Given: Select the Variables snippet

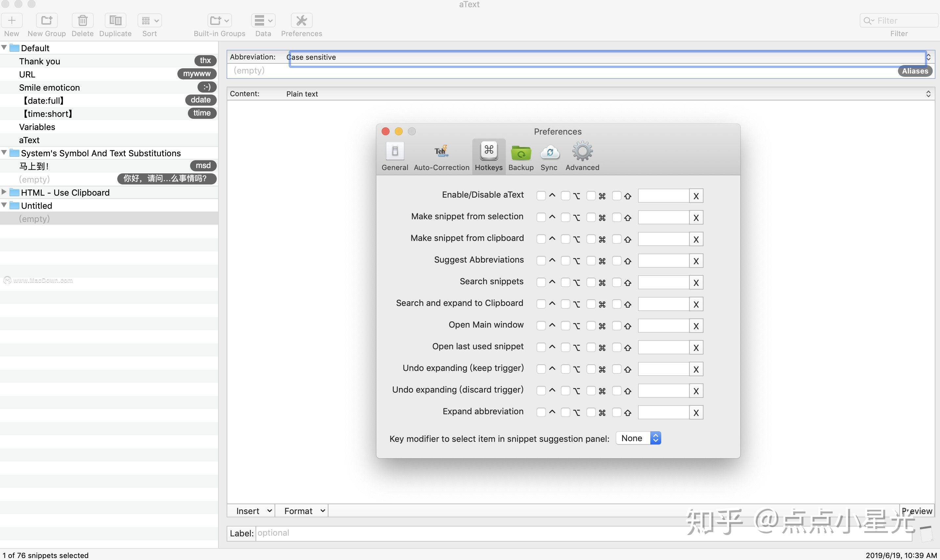Looking at the screenshot, I should (x=109, y=127).
